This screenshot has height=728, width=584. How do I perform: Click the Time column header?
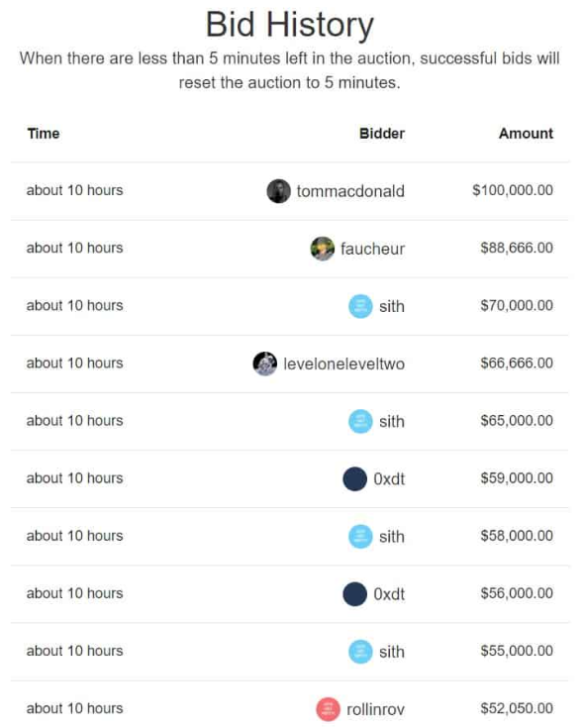coord(44,134)
